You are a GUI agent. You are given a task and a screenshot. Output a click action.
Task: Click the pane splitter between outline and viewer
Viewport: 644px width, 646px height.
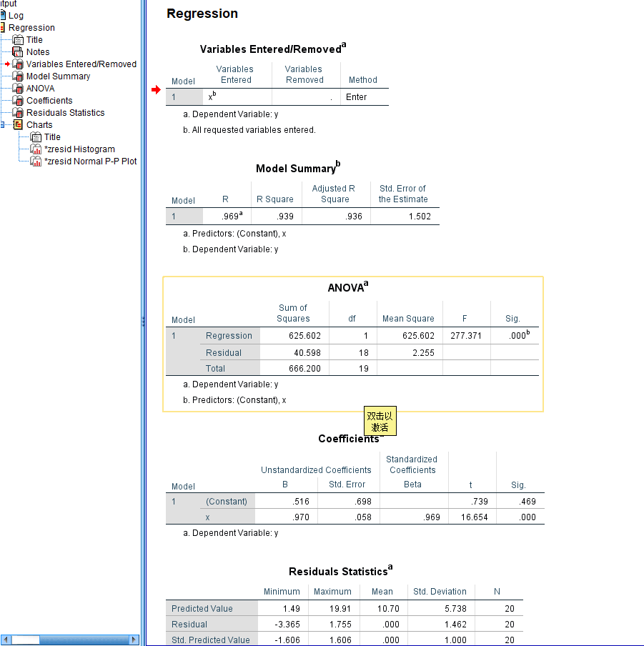pos(144,322)
